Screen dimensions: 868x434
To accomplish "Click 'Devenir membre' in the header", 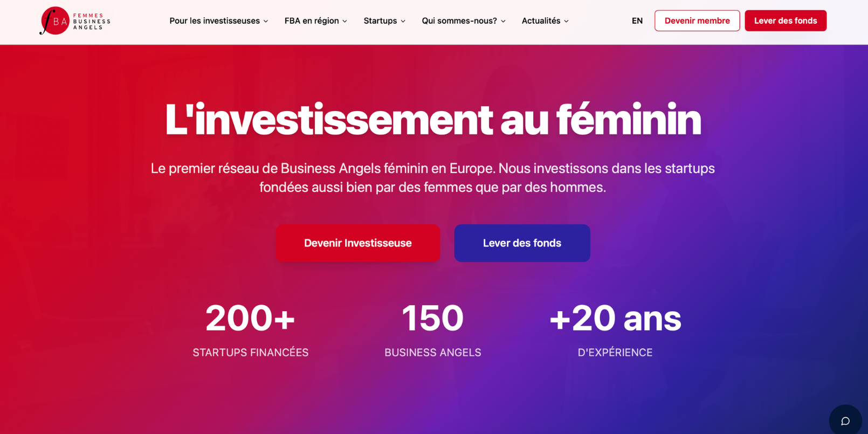I will tap(697, 20).
